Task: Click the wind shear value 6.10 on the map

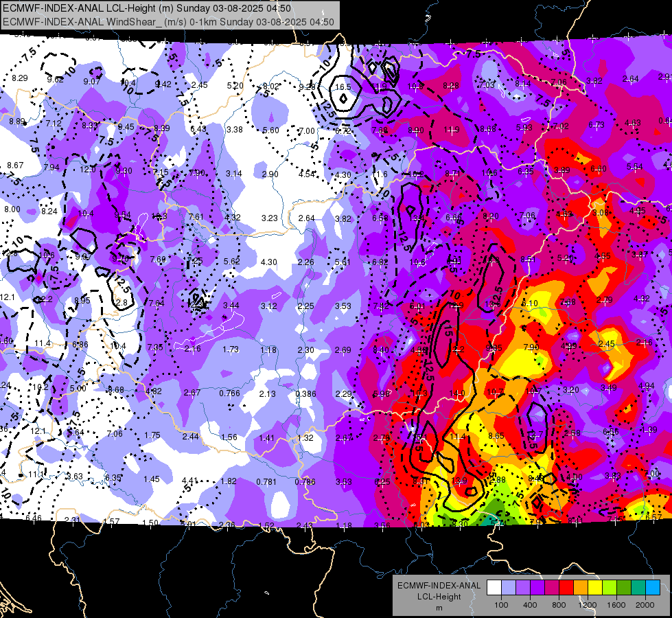Action: (x=530, y=304)
